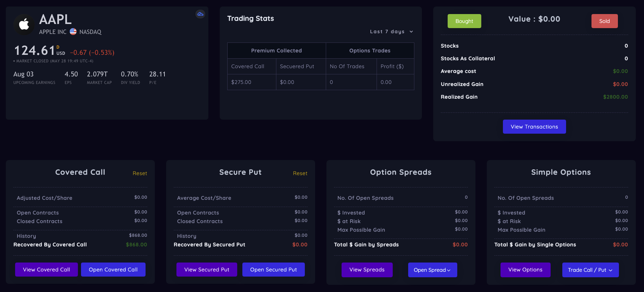Screen dimensions: 644x292
Task: Click the Simple Options panel title
Action: click(561, 172)
